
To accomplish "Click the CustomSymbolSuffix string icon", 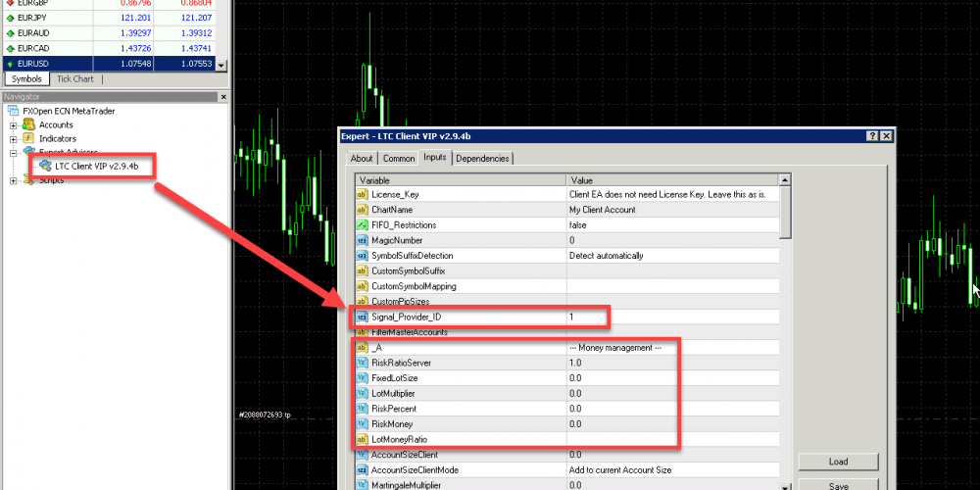I will (x=363, y=271).
